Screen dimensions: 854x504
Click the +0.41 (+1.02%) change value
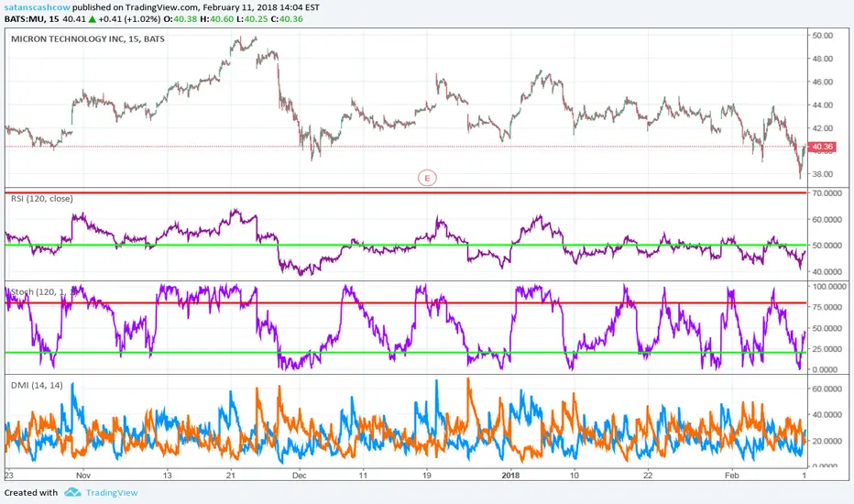[x=129, y=19]
